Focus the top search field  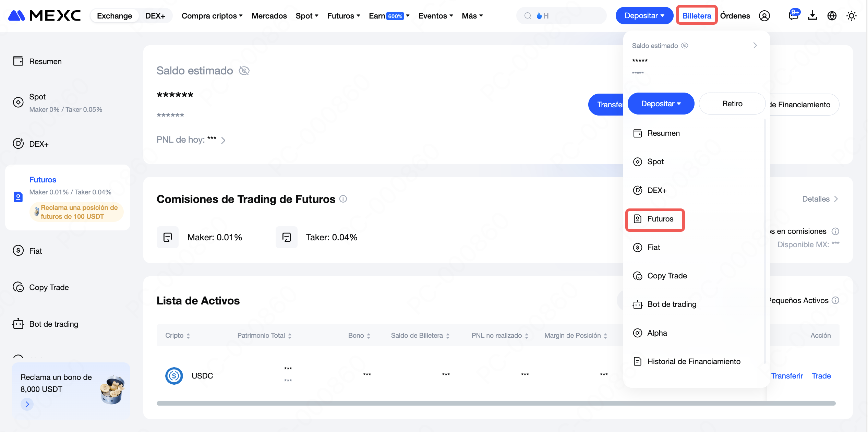(x=562, y=16)
